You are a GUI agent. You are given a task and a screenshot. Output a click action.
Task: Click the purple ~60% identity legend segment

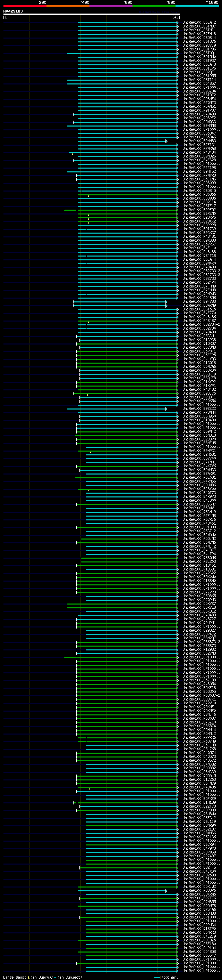[111, 6]
